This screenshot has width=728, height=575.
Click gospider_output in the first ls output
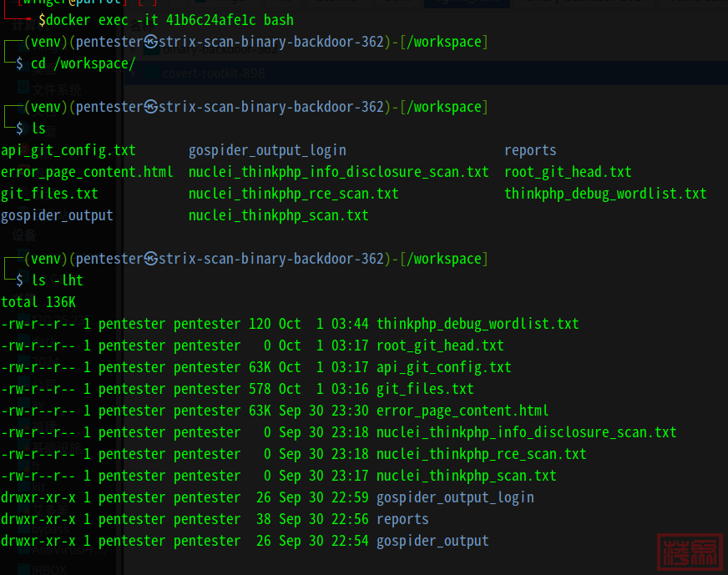click(x=57, y=215)
